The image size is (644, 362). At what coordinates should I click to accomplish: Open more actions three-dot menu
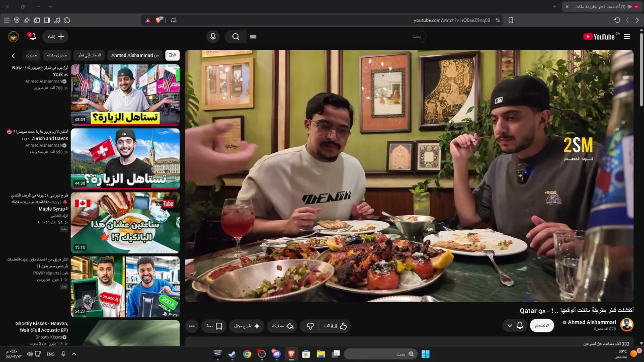click(192, 326)
